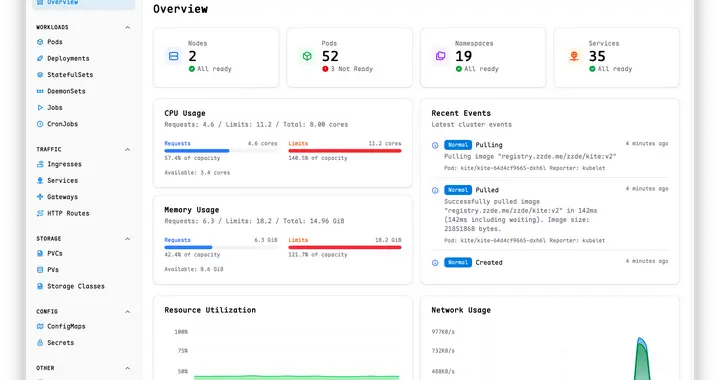Click the Nodes card server icon

(174, 56)
